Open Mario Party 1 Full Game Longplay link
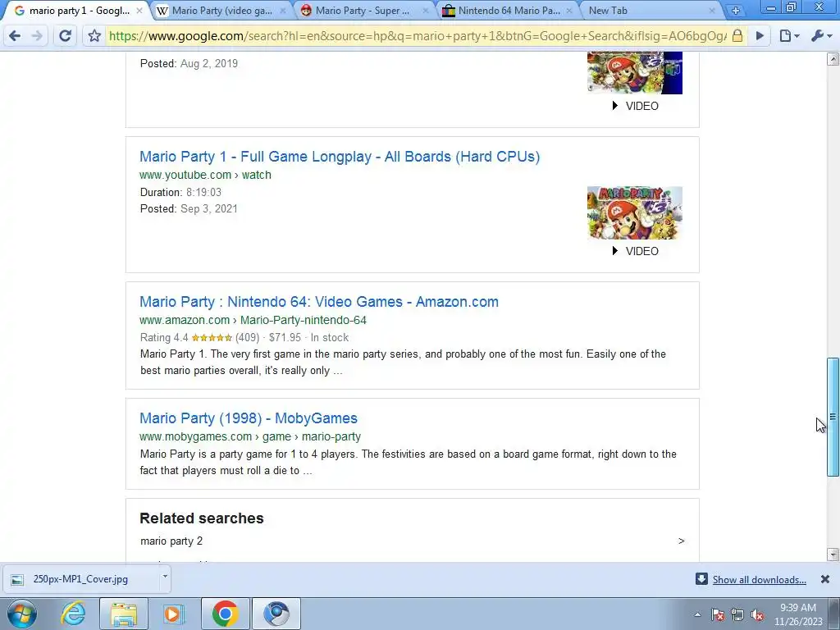This screenshot has width=840, height=630. coord(340,157)
